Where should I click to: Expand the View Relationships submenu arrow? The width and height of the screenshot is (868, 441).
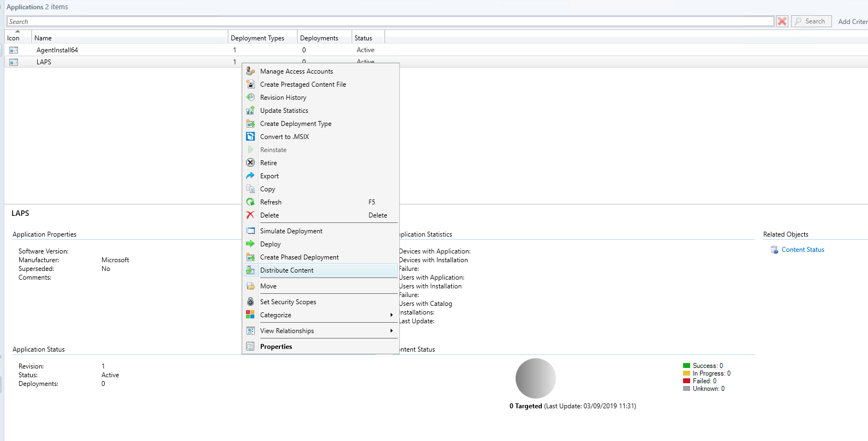[391, 331]
